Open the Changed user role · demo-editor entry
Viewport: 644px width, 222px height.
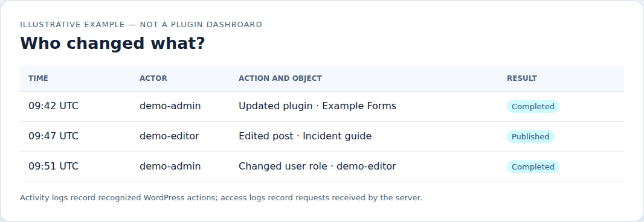click(318, 166)
